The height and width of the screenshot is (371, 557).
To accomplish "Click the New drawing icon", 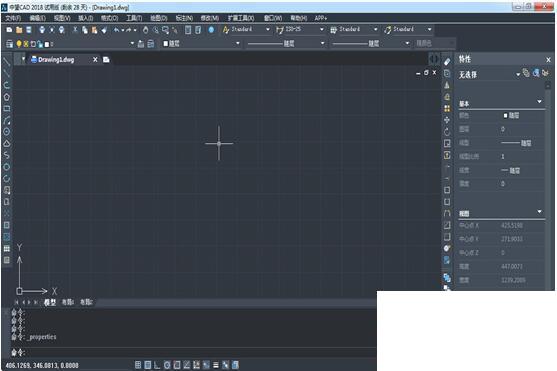I will (9, 30).
